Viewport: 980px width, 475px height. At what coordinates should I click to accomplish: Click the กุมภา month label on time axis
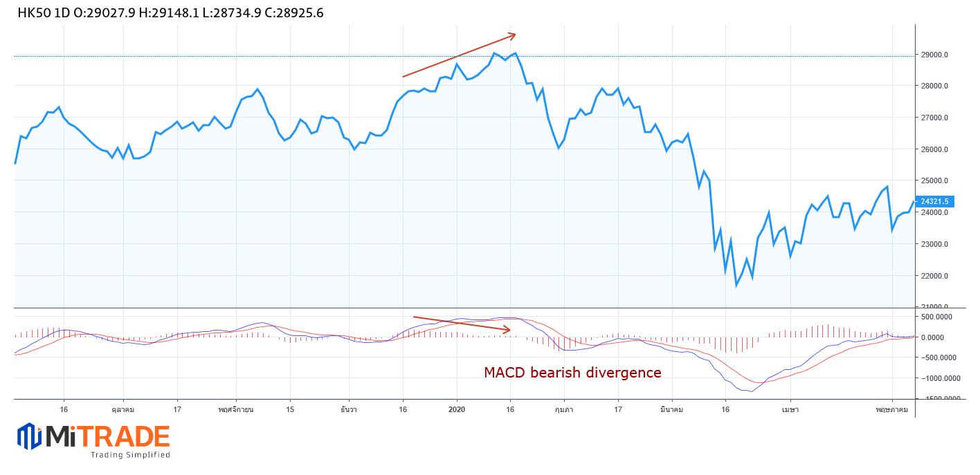564,409
